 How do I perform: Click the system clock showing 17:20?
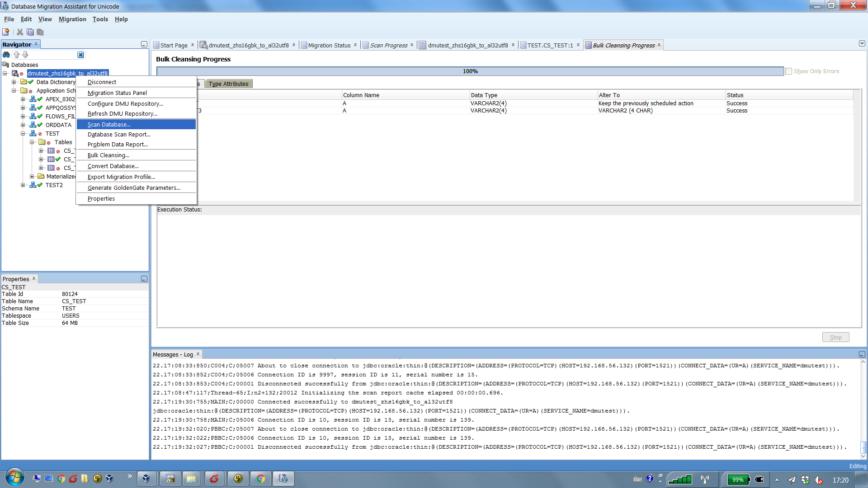[840, 480]
